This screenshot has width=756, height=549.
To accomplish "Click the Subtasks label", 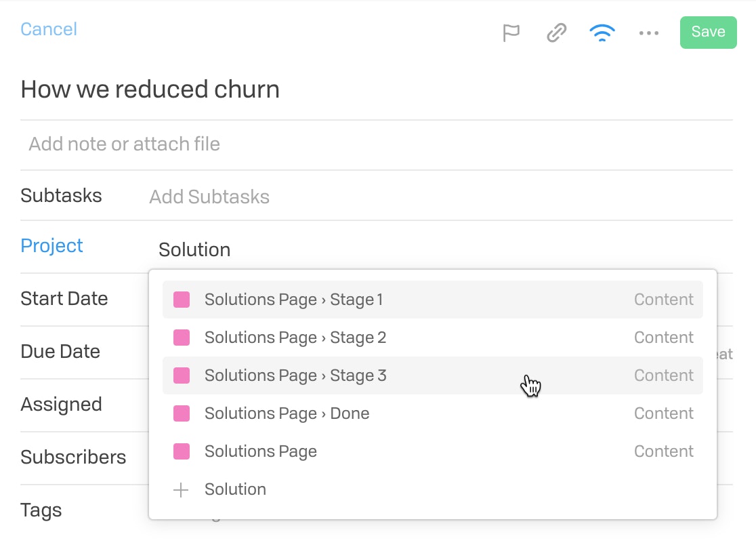I will pyautogui.click(x=61, y=196).
